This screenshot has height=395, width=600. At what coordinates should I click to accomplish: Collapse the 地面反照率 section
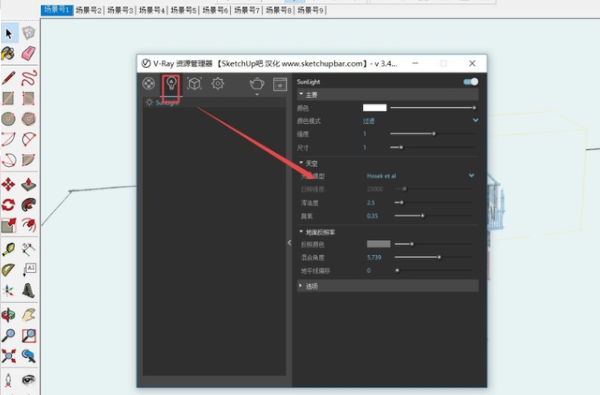[301, 232]
